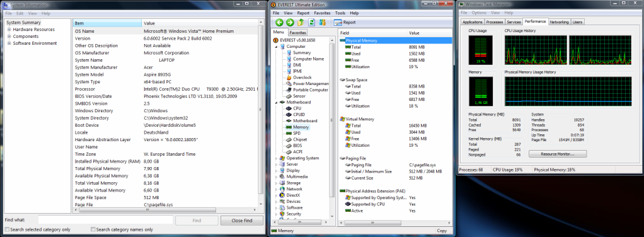644x237 pixels.
Task: Collapse Motherboard parent node in EVEREST
Action: [276, 102]
